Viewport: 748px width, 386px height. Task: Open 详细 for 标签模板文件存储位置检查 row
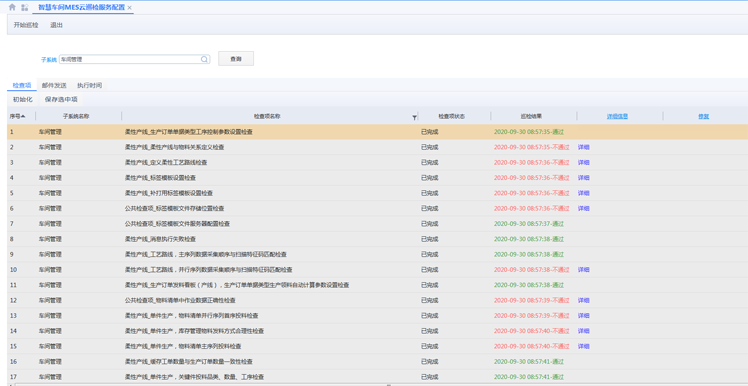(x=583, y=209)
